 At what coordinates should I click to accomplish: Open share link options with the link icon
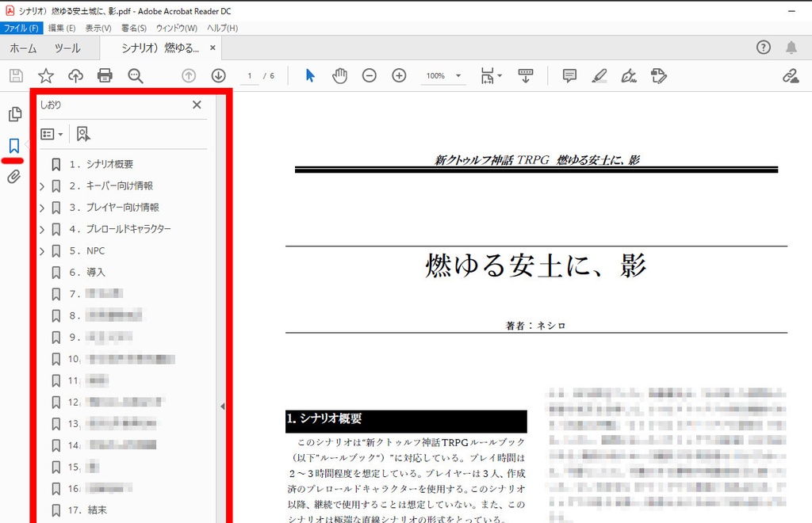[x=791, y=75]
